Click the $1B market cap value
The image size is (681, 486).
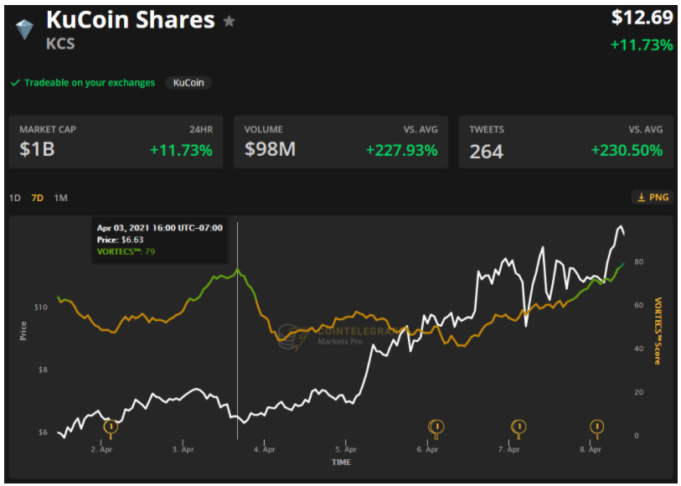tap(37, 149)
